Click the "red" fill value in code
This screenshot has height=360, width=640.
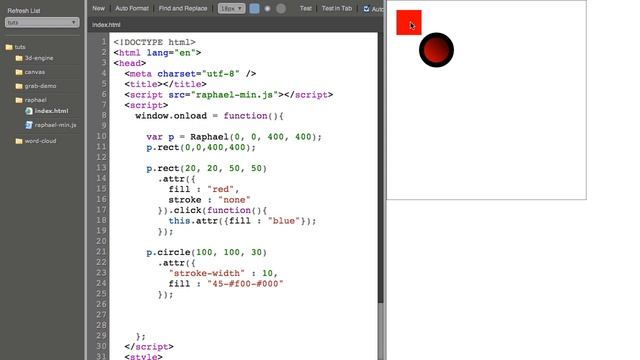tap(220, 189)
